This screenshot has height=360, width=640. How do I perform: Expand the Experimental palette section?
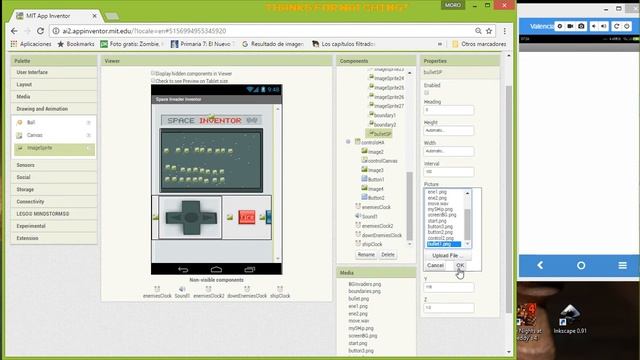pyautogui.click(x=54, y=226)
